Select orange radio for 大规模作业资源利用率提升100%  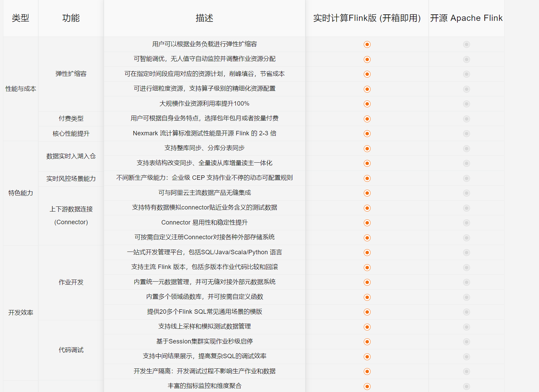(367, 104)
